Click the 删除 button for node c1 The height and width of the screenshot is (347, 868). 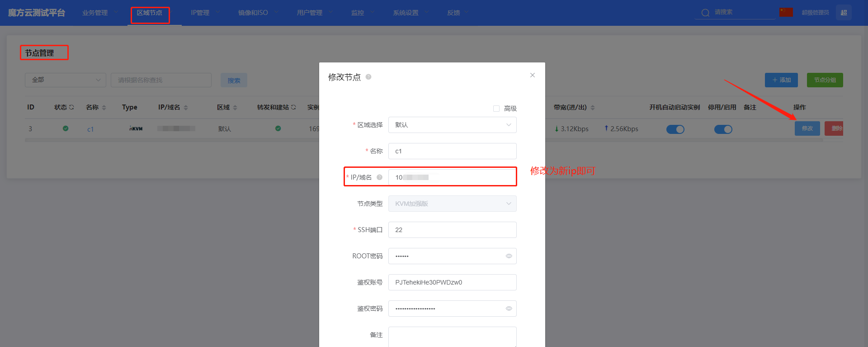pos(834,128)
